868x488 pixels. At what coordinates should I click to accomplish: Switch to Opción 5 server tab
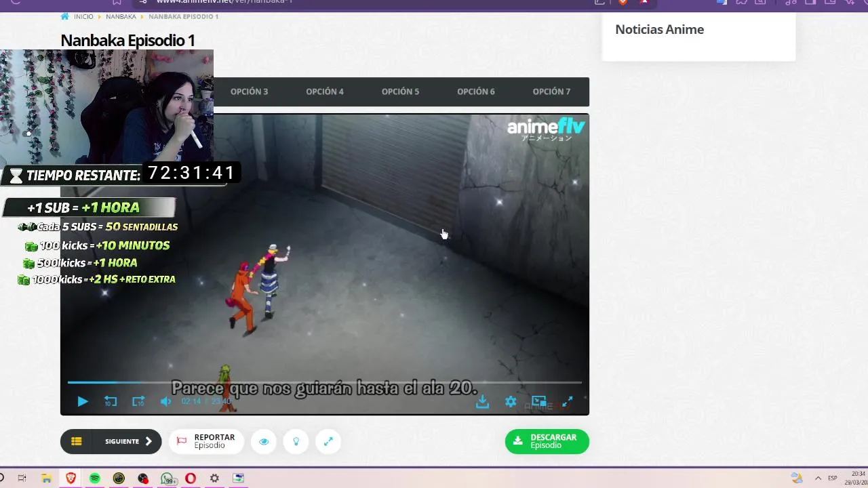[400, 91]
